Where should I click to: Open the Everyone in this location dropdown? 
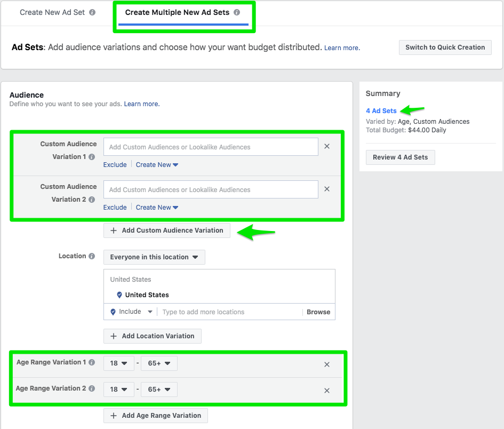pos(154,257)
